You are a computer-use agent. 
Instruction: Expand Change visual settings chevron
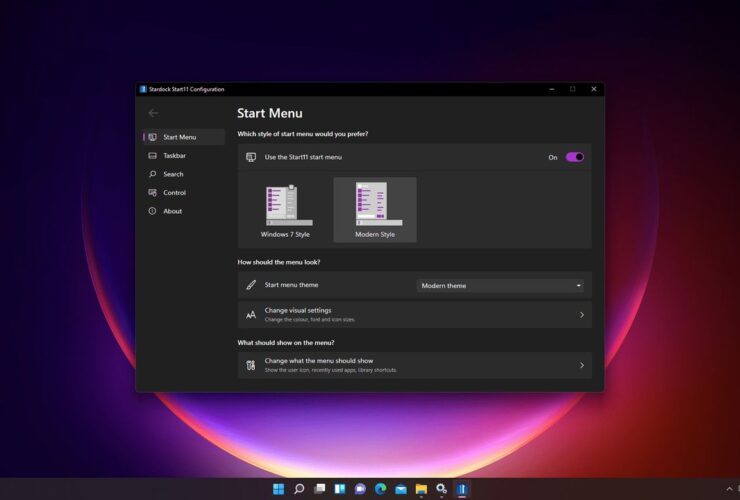pos(581,315)
